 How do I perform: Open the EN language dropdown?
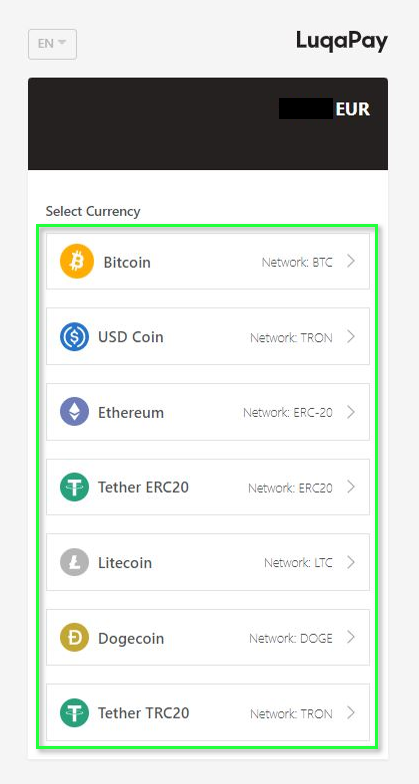click(52, 44)
